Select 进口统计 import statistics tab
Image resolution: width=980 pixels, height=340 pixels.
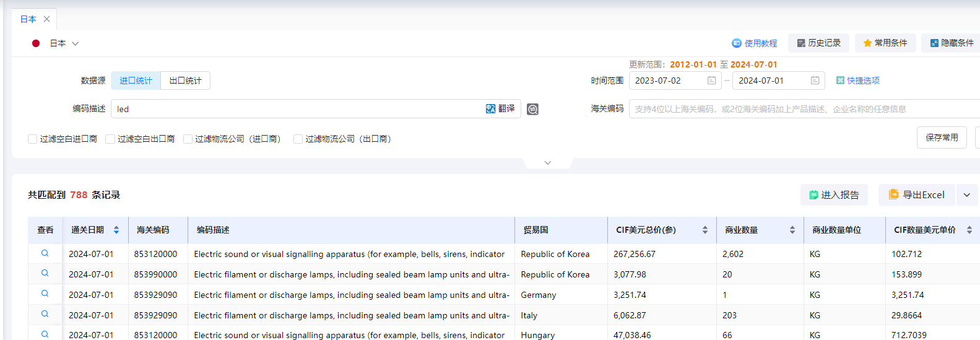(x=136, y=81)
